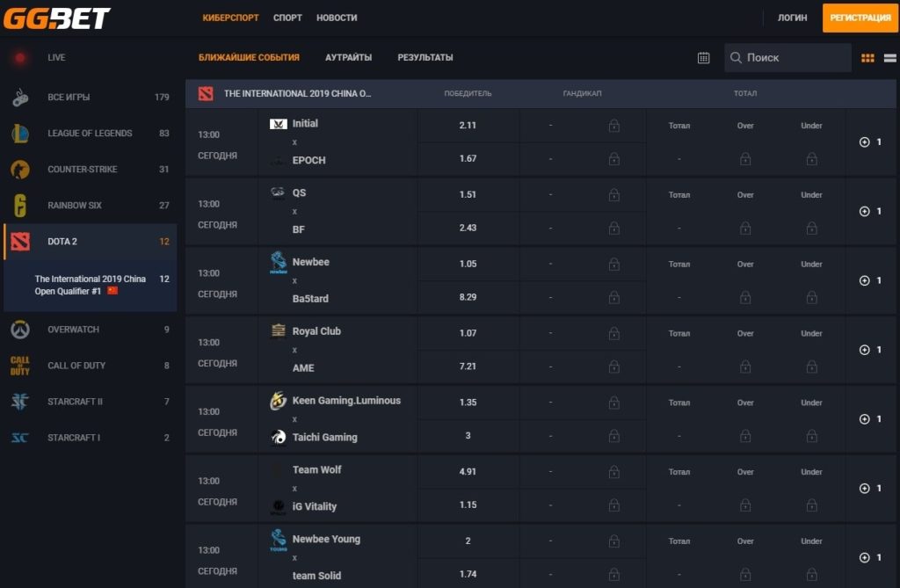Screen dimensions: 900x588
Task: Click the gamepad icon for all games
Action: 20,97
